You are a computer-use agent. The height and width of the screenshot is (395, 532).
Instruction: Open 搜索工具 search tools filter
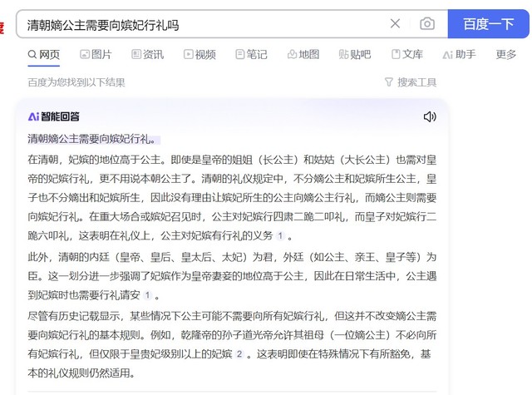410,82
